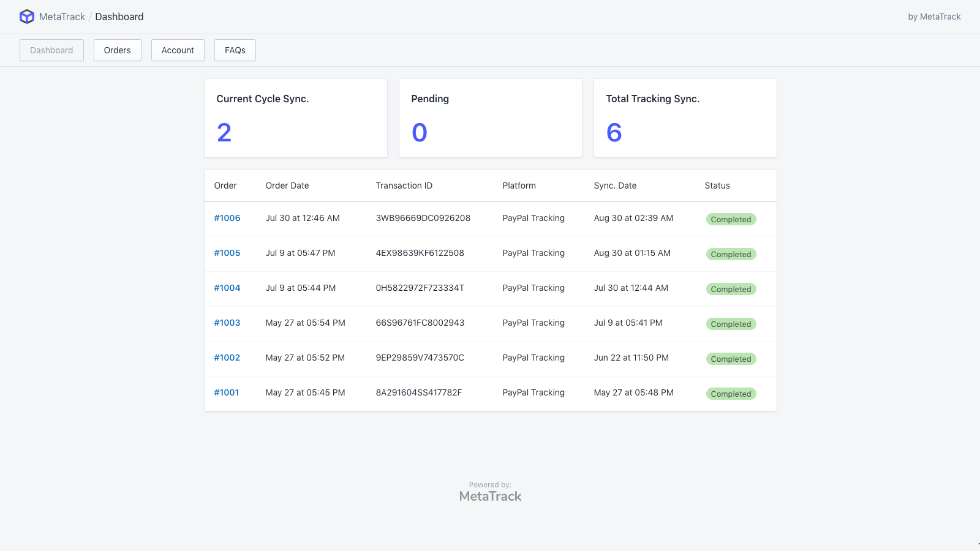Image resolution: width=980 pixels, height=551 pixels.
Task: Switch to the Orders tab
Action: pyautogui.click(x=117, y=50)
